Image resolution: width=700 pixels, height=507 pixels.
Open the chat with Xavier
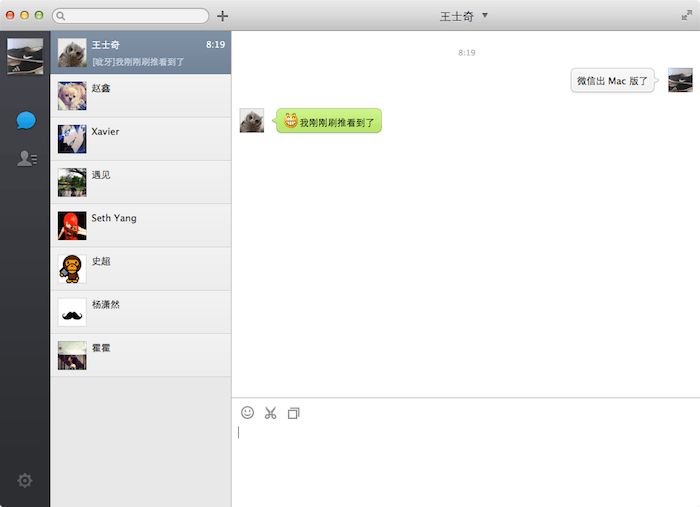(141, 139)
